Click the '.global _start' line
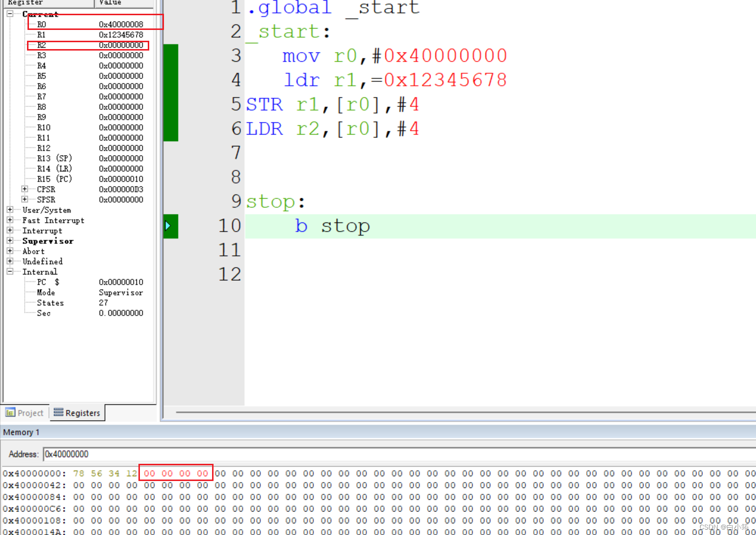Screen dimensions: 756x535 333,7
